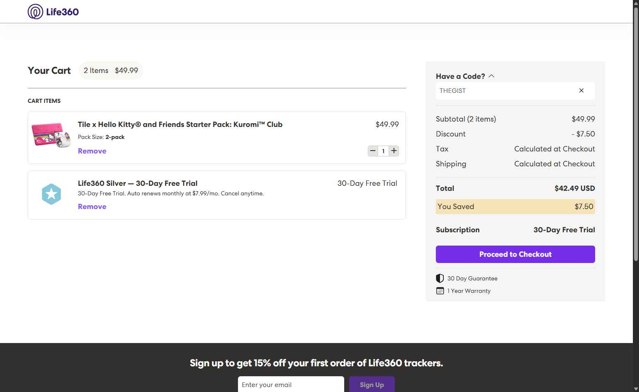The width and height of the screenshot is (639, 392).
Task: Click the 2 Items $49.99 cart badge
Action: pos(111,70)
